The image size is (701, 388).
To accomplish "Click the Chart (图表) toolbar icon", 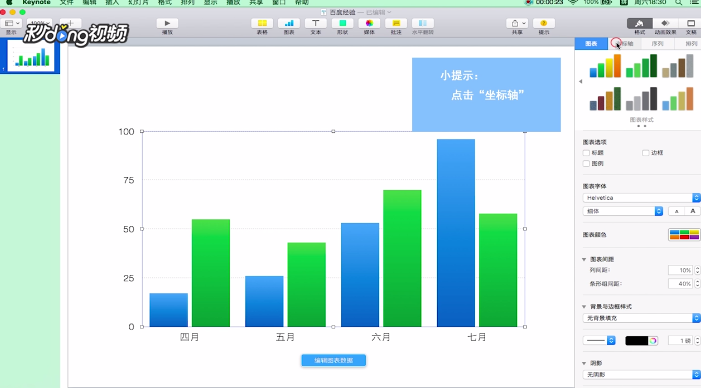I will click(289, 23).
